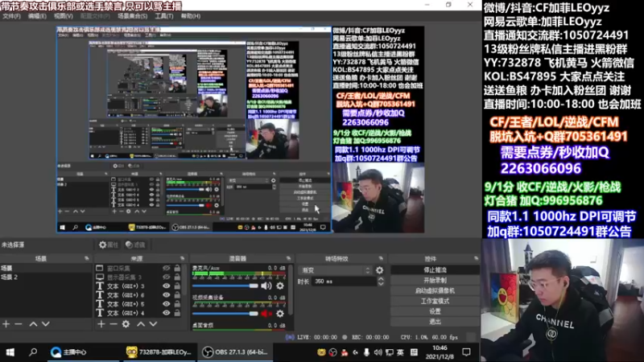Select the 文本 (GDI+) 6 source
This screenshot has height=362, width=644.
[127, 295]
